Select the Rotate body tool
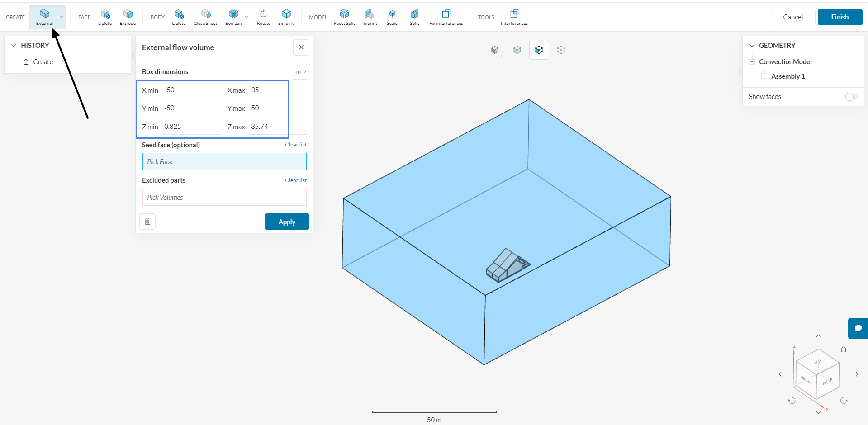 263,17
